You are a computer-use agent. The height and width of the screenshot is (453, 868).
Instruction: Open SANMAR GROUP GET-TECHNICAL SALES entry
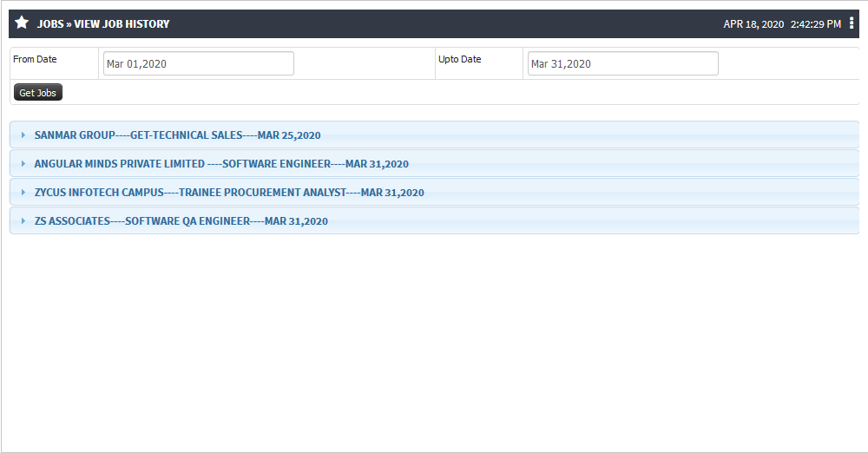[435, 135]
